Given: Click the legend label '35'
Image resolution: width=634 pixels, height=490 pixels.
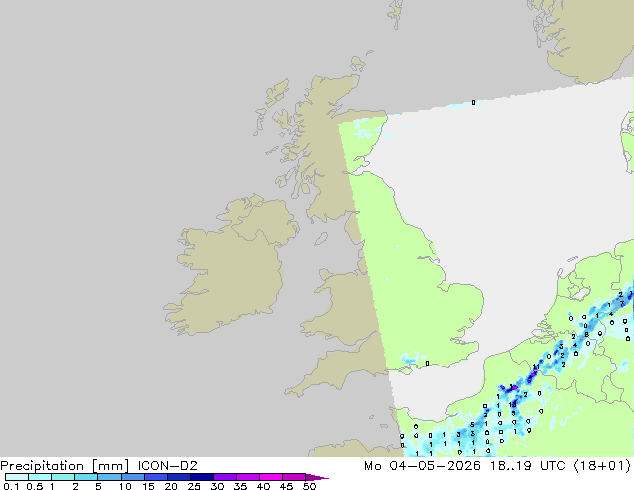Looking at the screenshot, I should [x=240, y=486].
